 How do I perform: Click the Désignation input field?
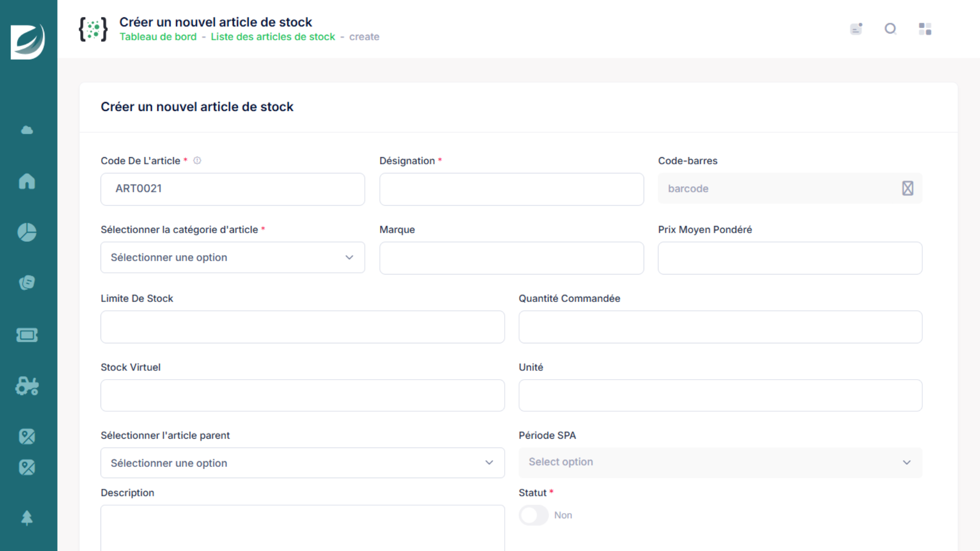pyautogui.click(x=511, y=189)
